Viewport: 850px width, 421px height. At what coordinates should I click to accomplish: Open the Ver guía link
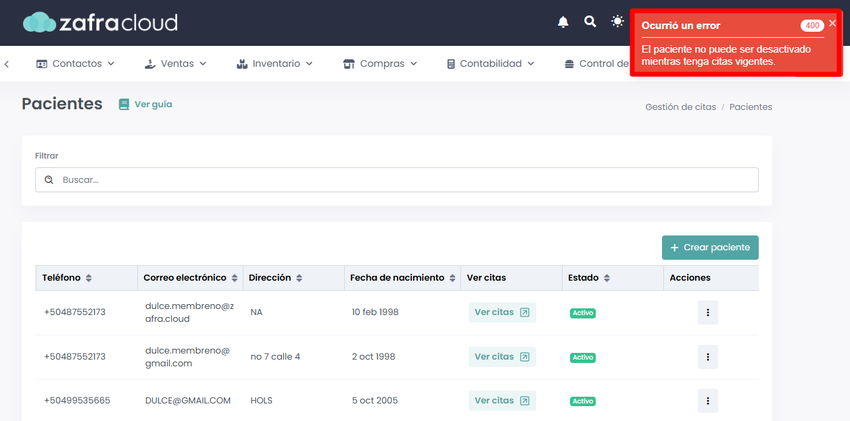coord(145,105)
